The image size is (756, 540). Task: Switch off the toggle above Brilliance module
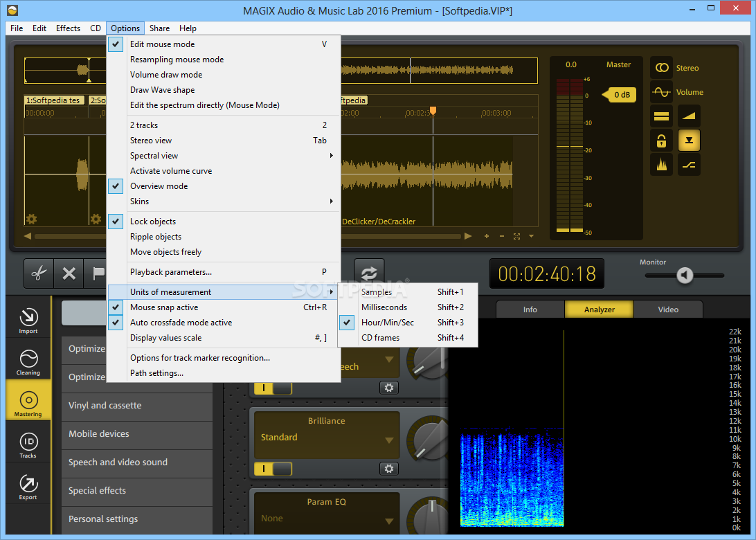(273, 388)
